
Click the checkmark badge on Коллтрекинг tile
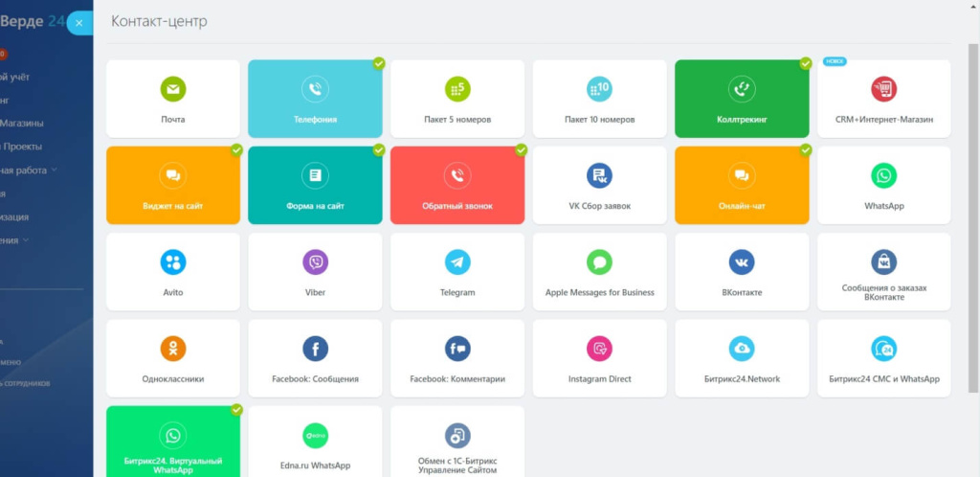click(806, 63)
